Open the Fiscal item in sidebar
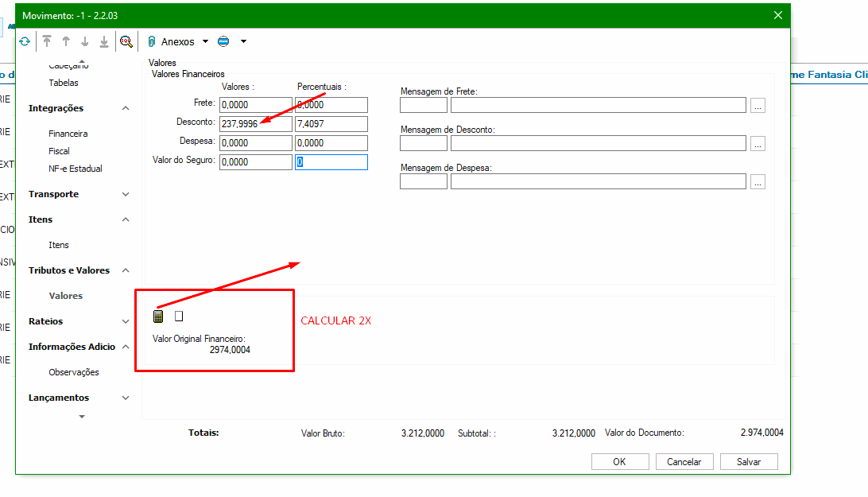 59,151
